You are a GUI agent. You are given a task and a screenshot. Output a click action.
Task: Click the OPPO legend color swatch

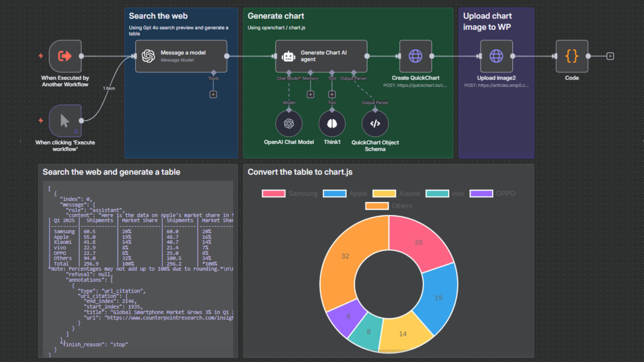point(481,193)
